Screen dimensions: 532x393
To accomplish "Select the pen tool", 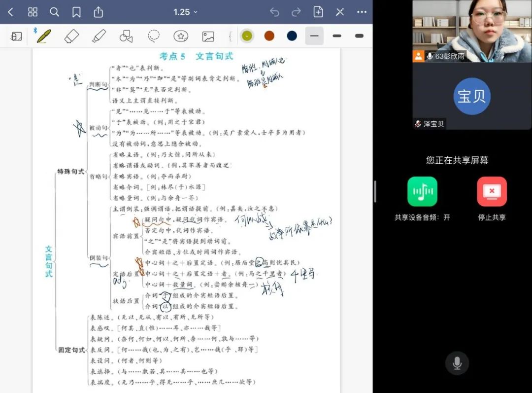I will pos(43,36).
